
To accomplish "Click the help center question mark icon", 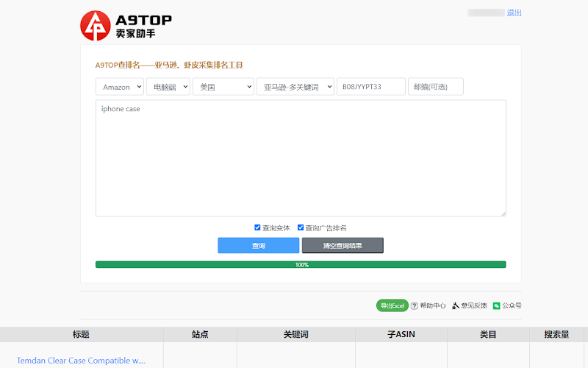I will pos(415,305).
